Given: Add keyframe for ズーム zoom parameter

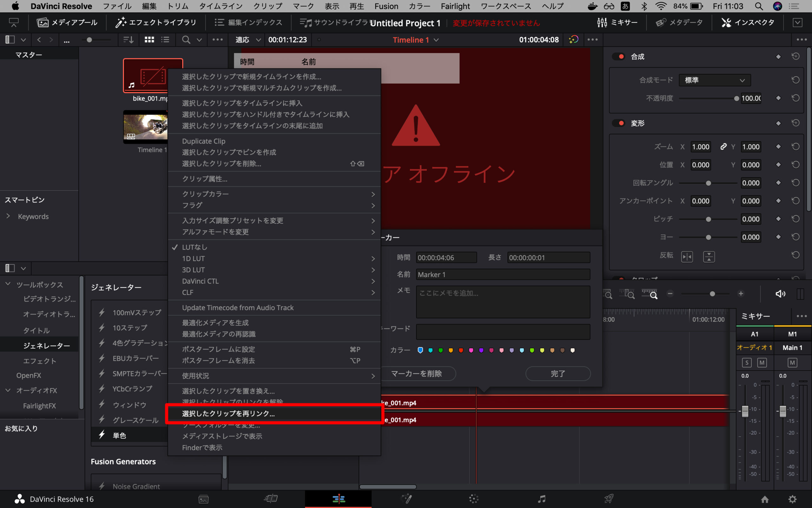Looking at the screenshot, I should point(778,147).
